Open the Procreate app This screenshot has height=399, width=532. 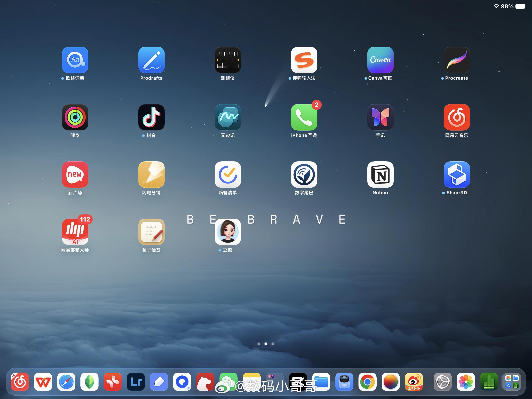point(457,60)
